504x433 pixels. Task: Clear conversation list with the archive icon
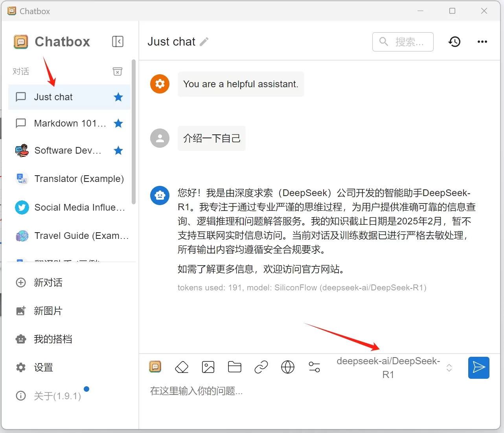[x=118, y=72]
